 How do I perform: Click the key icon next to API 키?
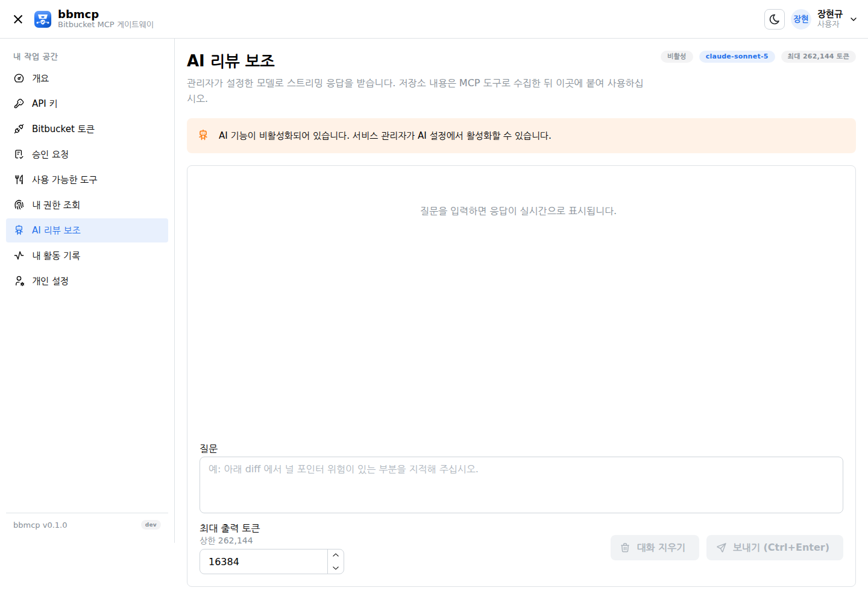tap(19, 104)
